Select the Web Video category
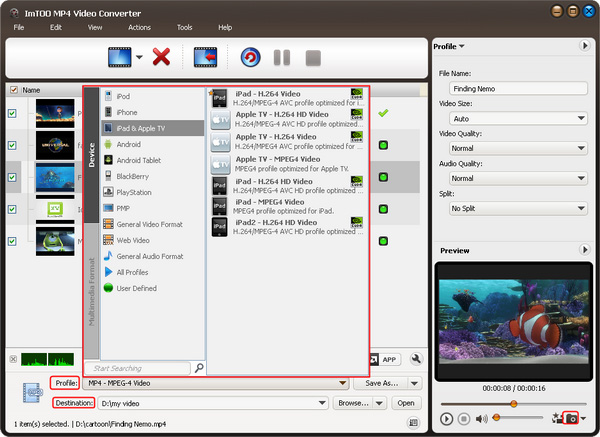600x437 pixels. click(153, 240)
